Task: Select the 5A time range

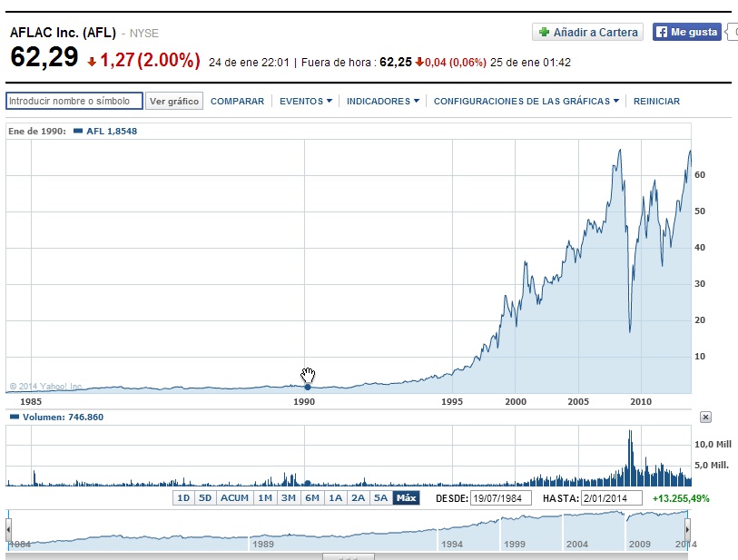Action: [x=380, y=498]
